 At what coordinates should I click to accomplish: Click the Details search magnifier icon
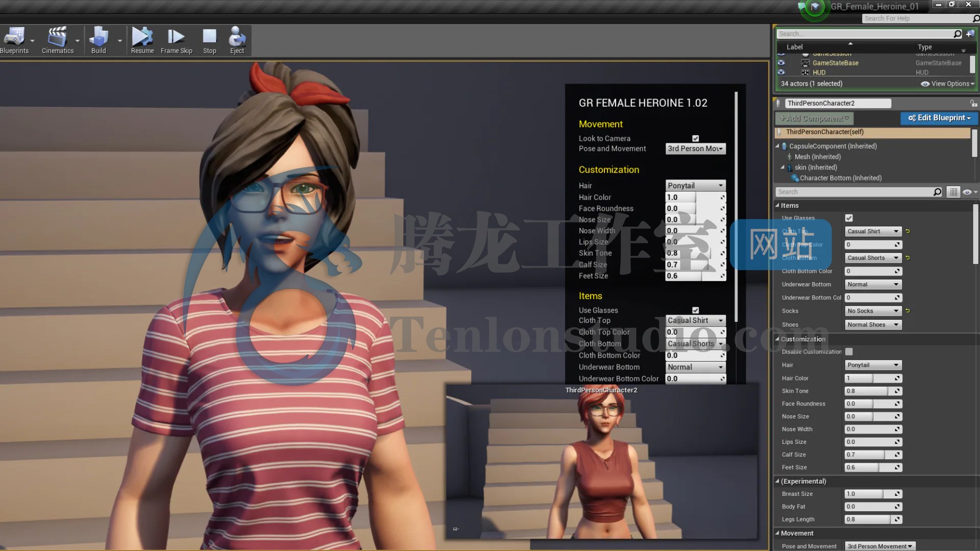[x=937, y=192]
